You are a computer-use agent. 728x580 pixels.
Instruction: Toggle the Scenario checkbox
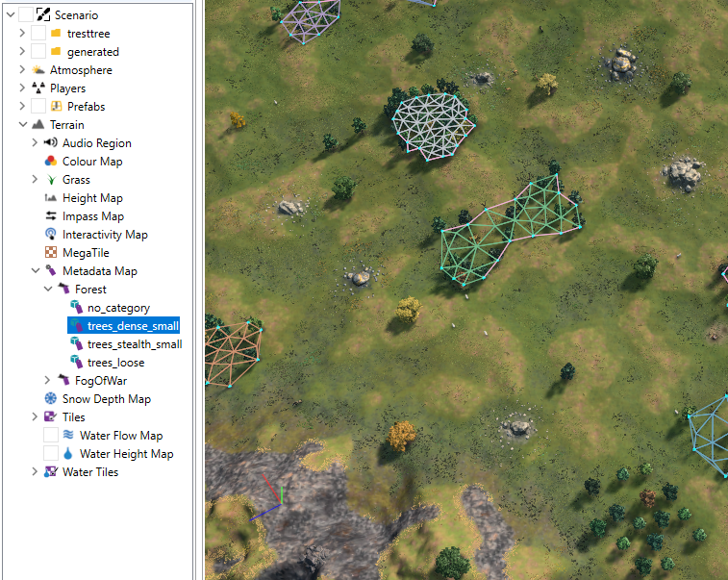[26, 14]
